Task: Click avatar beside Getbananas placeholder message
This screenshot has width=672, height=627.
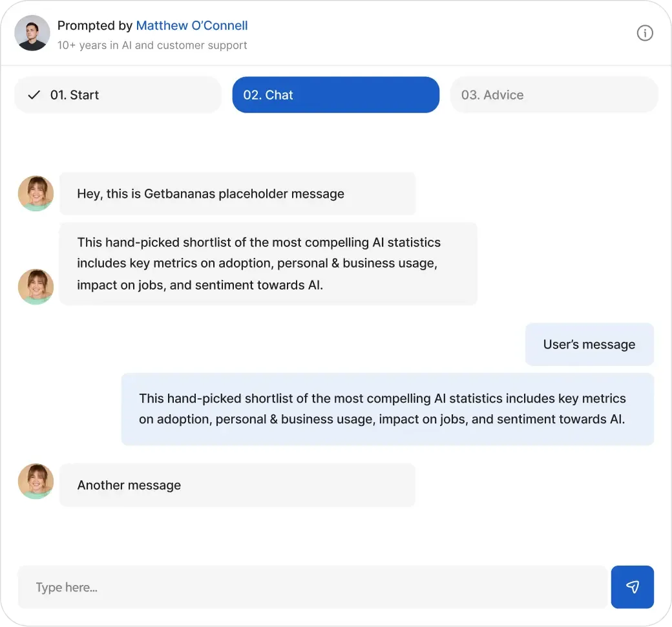Action: [36, 193]
